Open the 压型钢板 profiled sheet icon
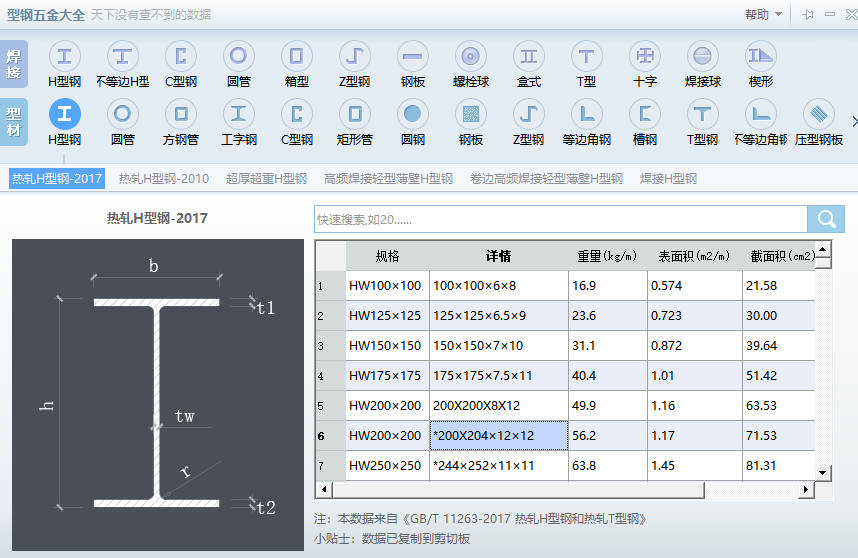858x558 pixels. coord(819,114)
